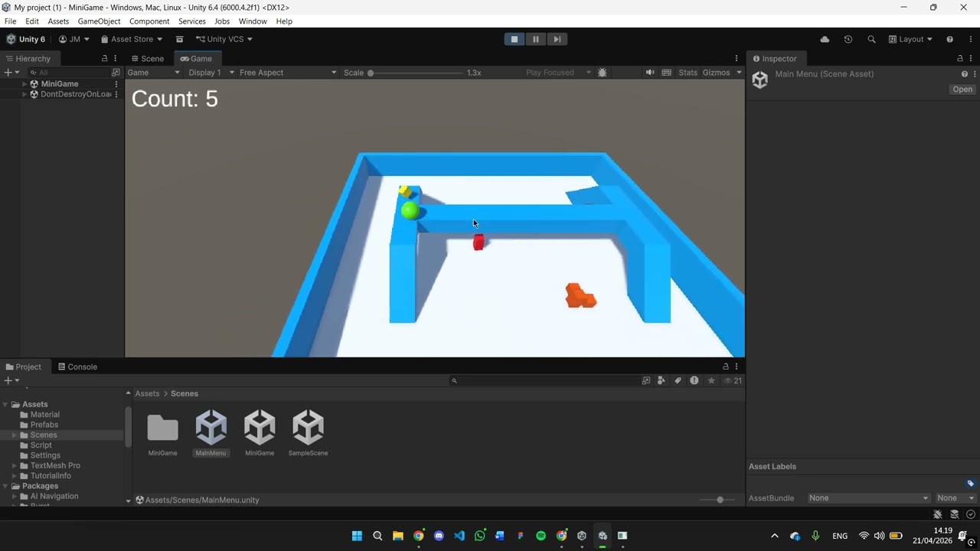Screen dimensions: 980x551
Task: Toggle the Inspector panel lock
Action: click(960, 58)
